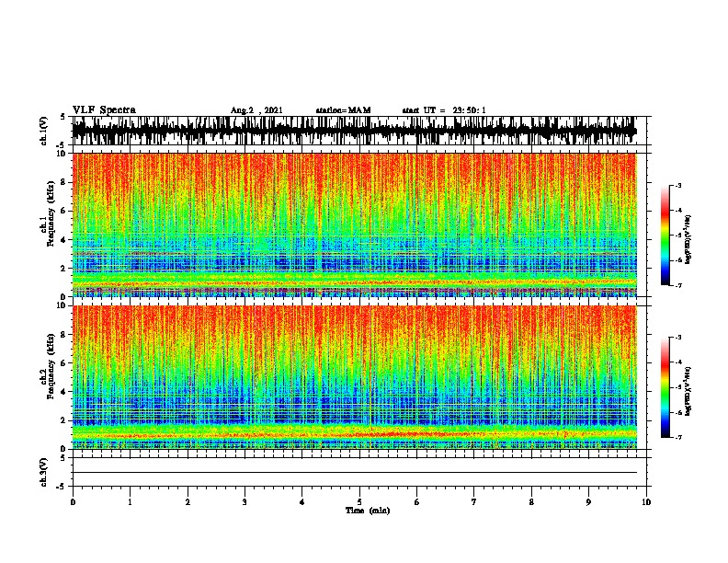Click time axis tick label "1"
The image size is (728, 563).
pos(130,502)
